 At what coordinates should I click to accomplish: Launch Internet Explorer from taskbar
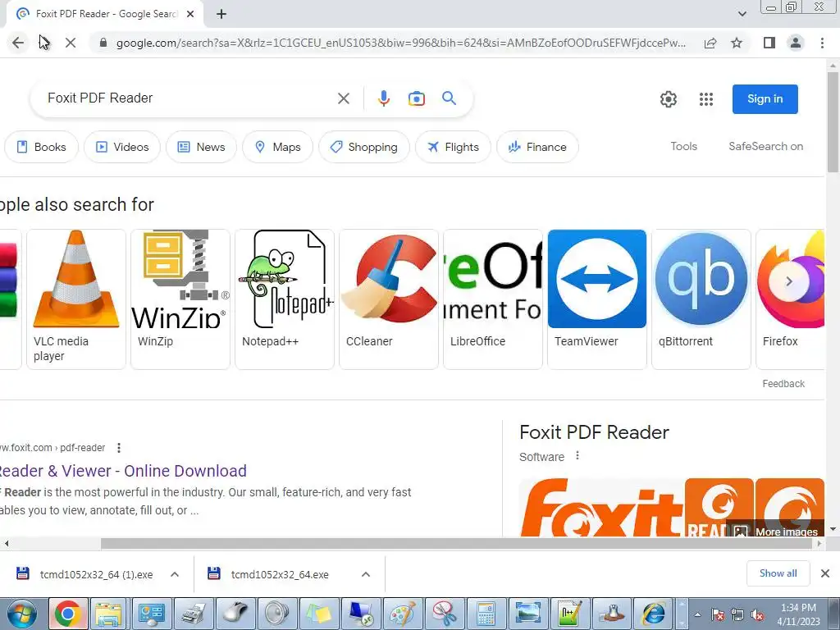point(653,614)
